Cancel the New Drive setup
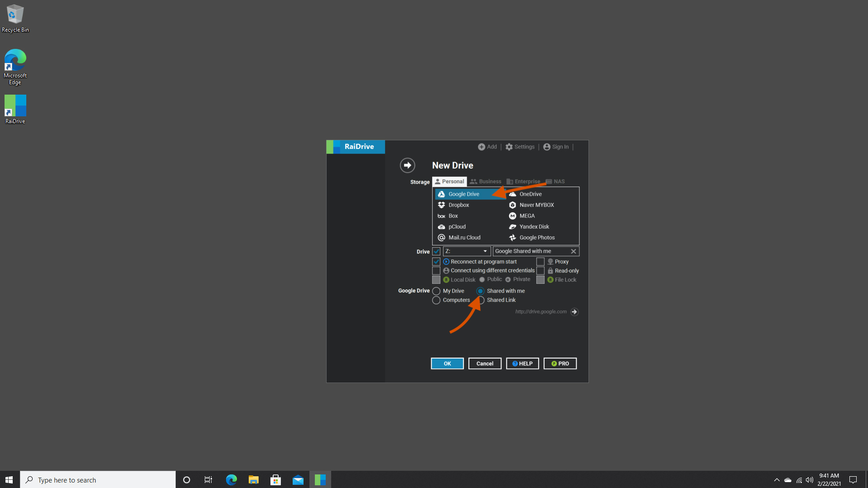The height and width of the screenshot is (488, 868). pyautogui.click(x=484, y=363)
